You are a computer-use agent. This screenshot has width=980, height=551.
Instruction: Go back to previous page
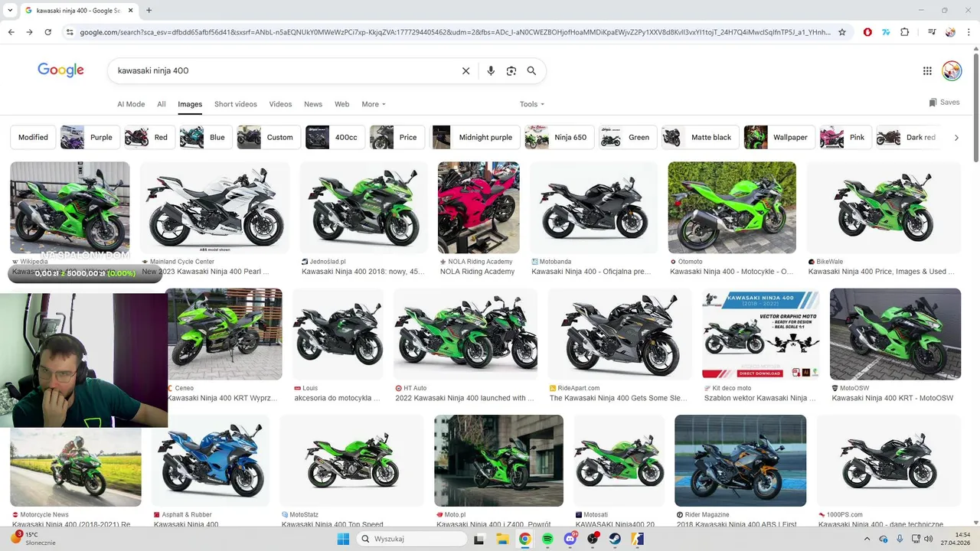[x=11, y=32]
